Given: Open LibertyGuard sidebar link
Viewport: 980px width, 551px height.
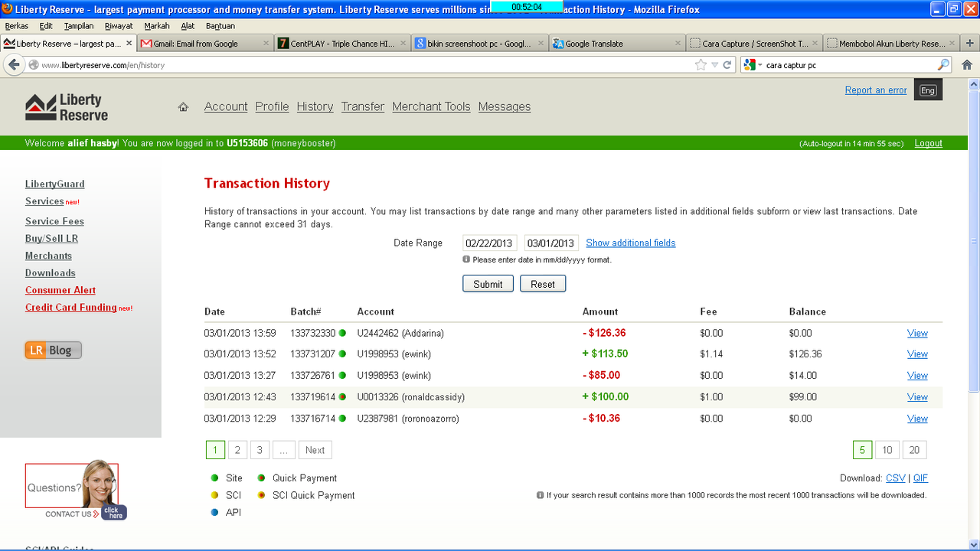Looking at the screenshot, I should 55,184.
